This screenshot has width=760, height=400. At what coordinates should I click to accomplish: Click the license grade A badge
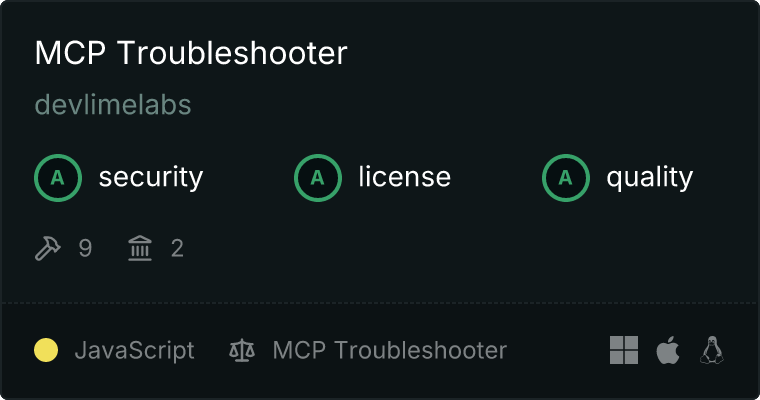click(318, 178)
